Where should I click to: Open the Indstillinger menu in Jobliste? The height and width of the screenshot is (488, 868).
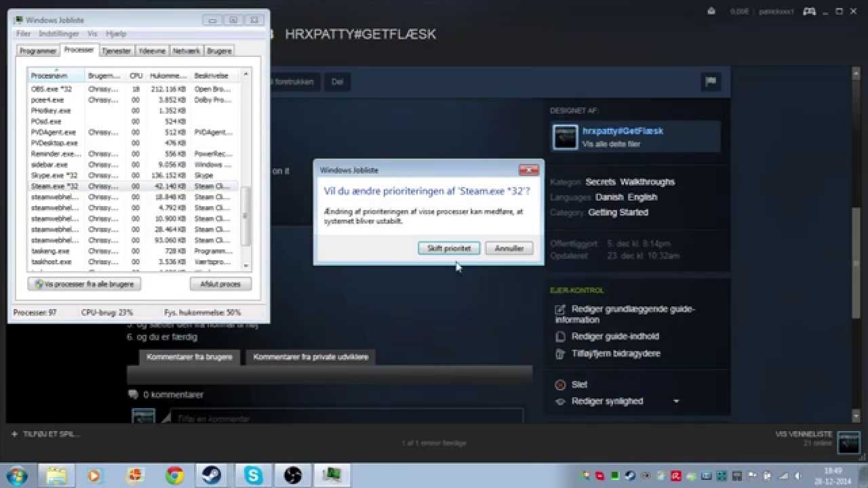click(x=59, y=33)
